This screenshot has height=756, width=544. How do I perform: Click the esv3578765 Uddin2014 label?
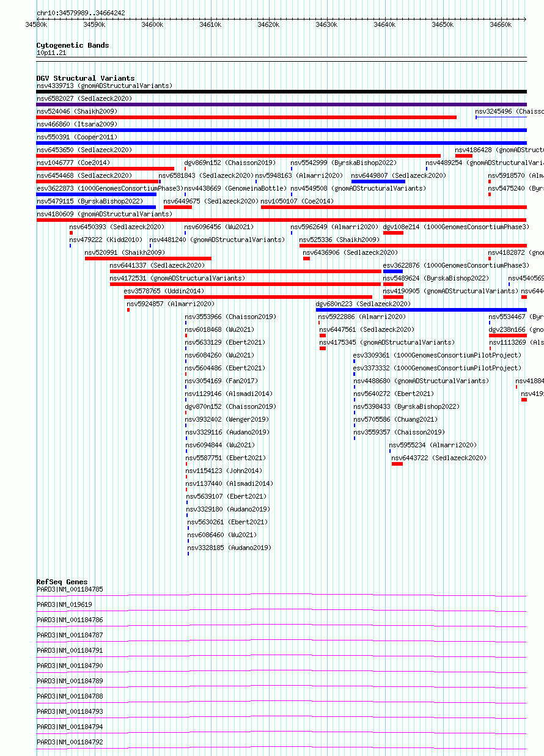pyautogui.click(x=164, y=291)
